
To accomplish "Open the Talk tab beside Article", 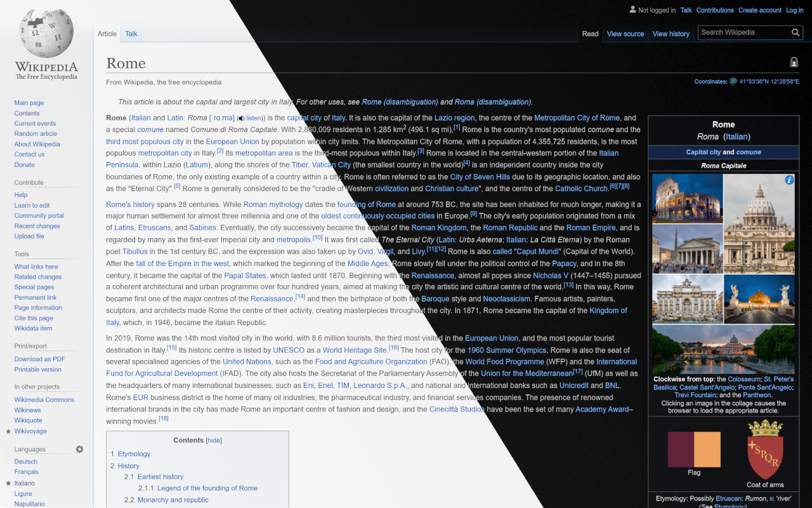I will pos(131,34).
